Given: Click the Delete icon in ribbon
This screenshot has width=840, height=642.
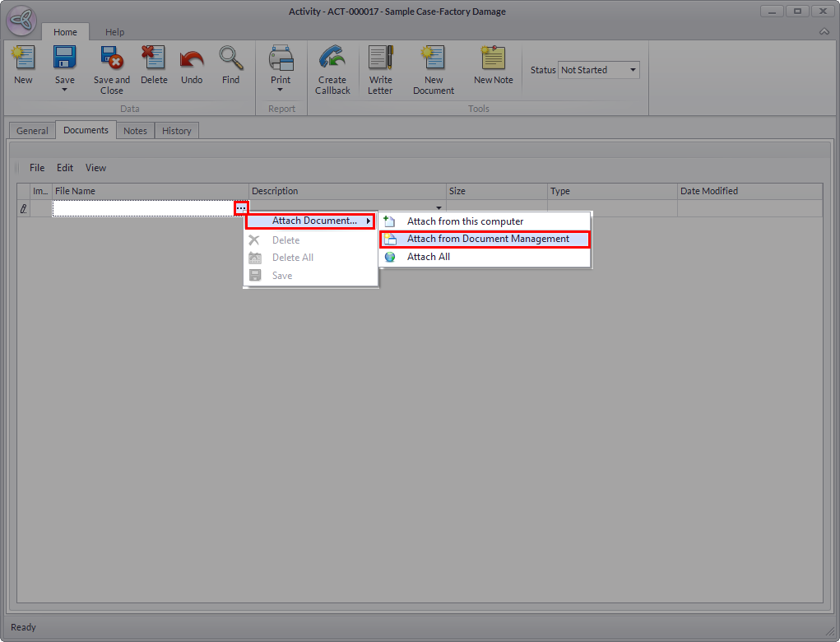Looking at the screenshot, I should [153, 58].
